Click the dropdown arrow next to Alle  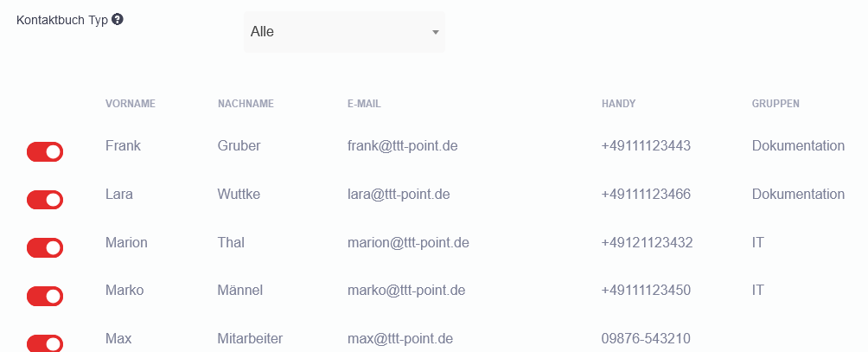pyautogui.click(x=436, y=32)
